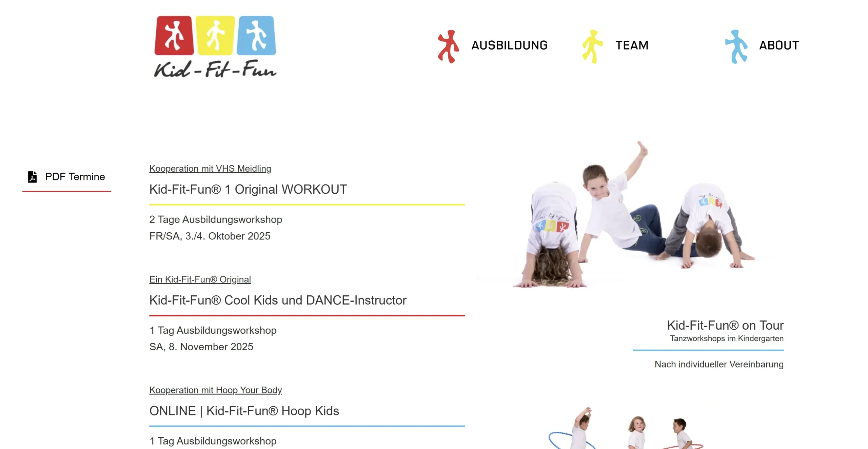Click the yellow square in logo
The height and width of the screenshot is (449, 868).
(x=215, y=35)
